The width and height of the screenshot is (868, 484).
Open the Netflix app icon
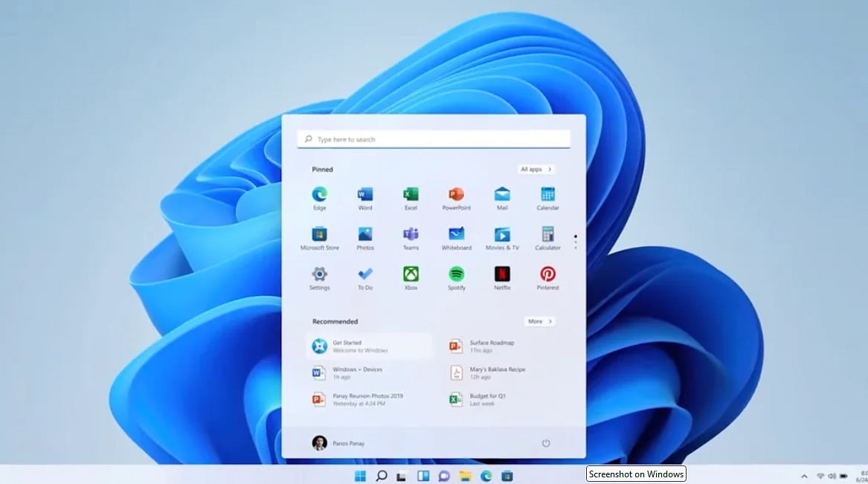pyautogui.click(x=502, y=274)
